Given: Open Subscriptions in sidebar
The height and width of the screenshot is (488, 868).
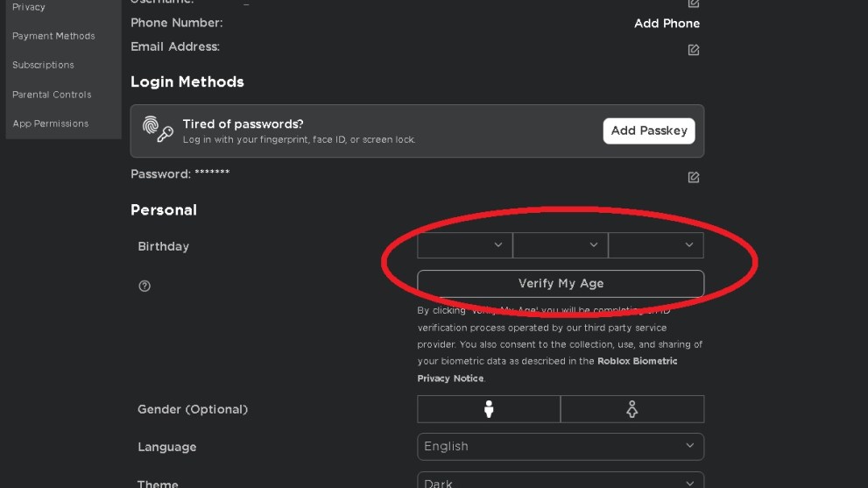Looking at the screenshot, I should point(43,65).
